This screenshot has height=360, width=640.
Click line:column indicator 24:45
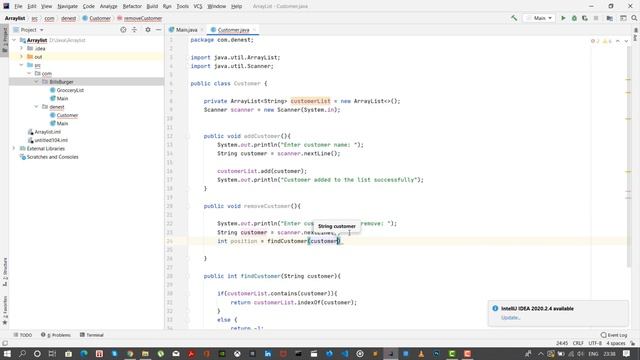coord(562,343)
